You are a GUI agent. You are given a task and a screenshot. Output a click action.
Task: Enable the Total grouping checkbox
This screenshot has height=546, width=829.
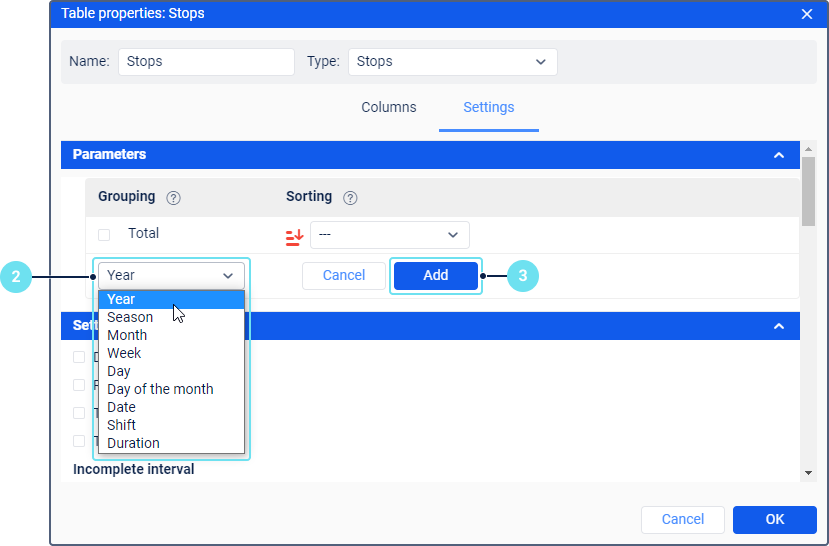tap(104, 235)
